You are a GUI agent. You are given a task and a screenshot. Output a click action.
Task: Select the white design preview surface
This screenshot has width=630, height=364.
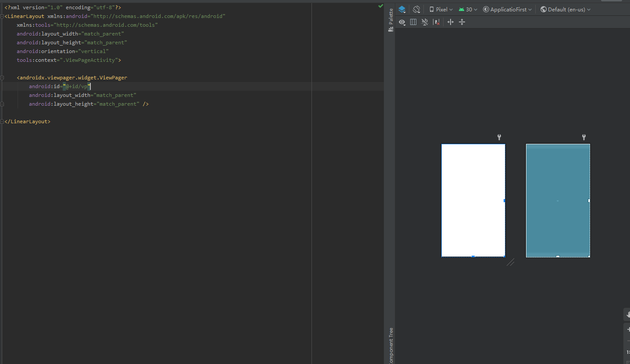pyautogui.click(x=473, y=200)
